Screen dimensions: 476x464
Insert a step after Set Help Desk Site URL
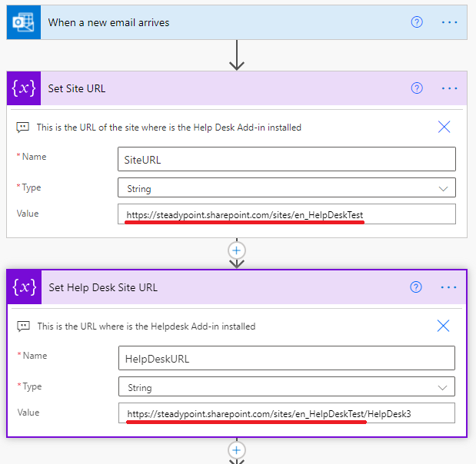click(237, 450)
